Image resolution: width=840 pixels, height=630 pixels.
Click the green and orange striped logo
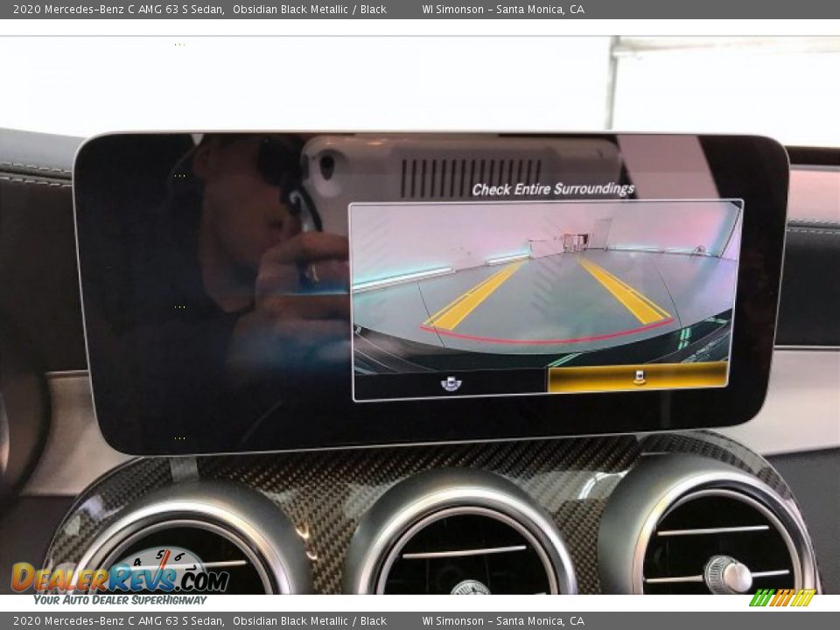782,598
